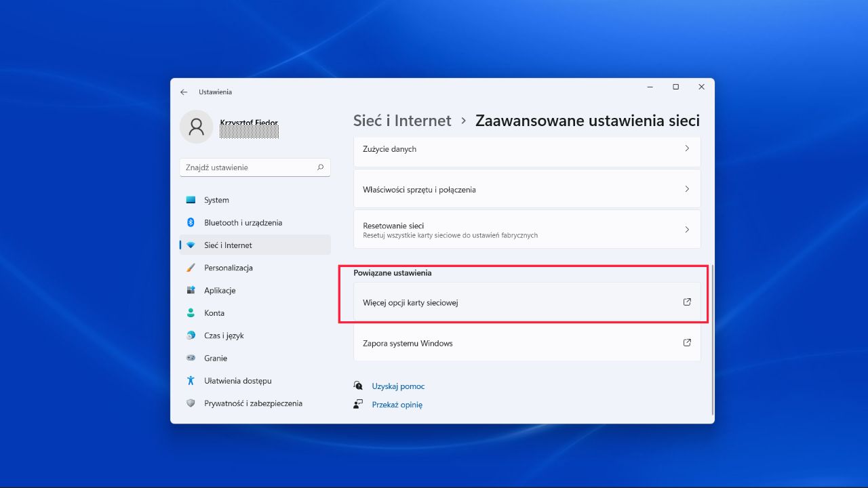Select the Konta section icon
This screenshot has height=488, width=868.
[x=193, y=312]
